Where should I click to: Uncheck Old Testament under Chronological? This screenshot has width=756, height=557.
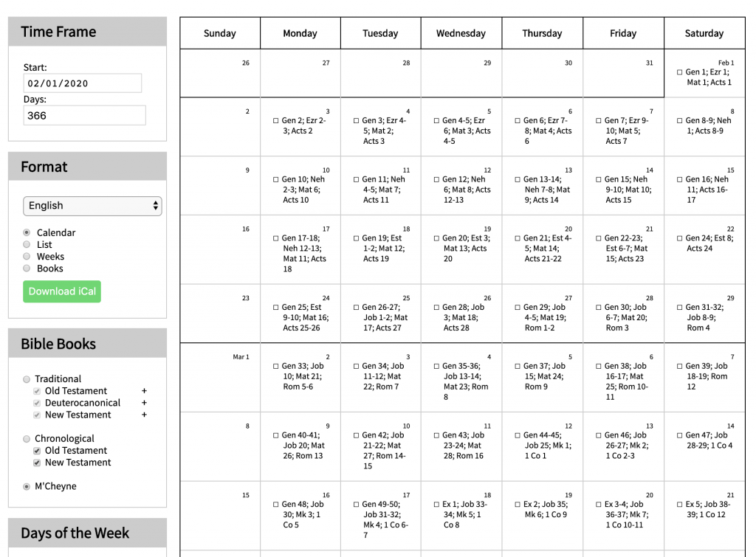pyautogui.click(x=35, y=450)
